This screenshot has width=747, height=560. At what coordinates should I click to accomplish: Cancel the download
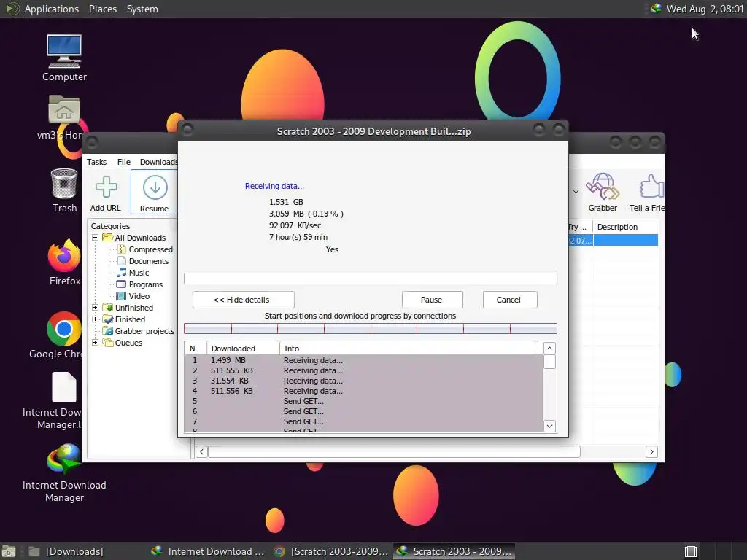pos(510,300)
